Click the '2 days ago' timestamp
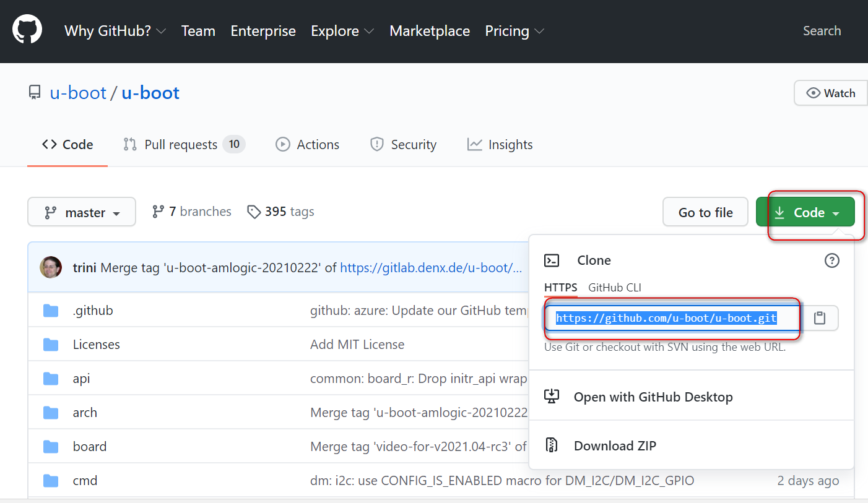Screen dimensions: 868x503 [x=809, y=481]
